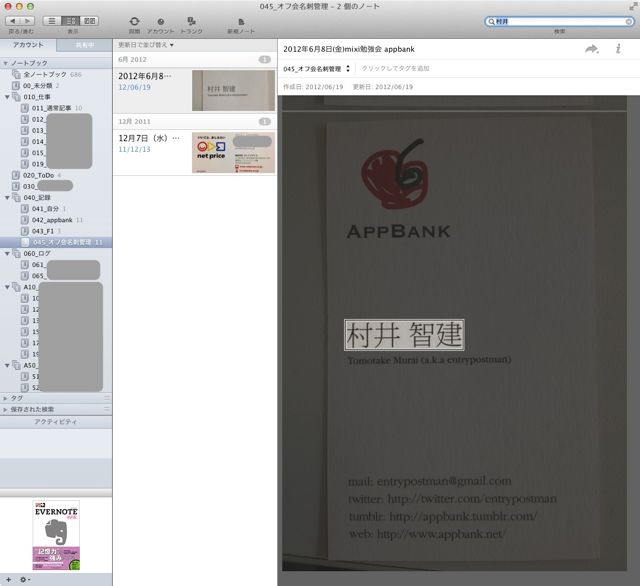Go back with the left navigation arrow
The width and height of the screenshot is (640, 586).
(x=13, y=21)
